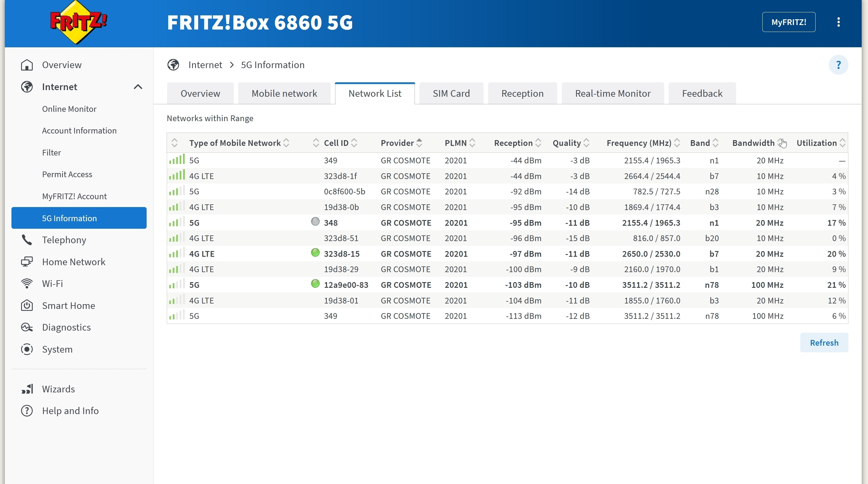The width and height of the screenshot is (868, 484).
Task: Click the green status dot for cell 323d8-15
Action: 315,253
